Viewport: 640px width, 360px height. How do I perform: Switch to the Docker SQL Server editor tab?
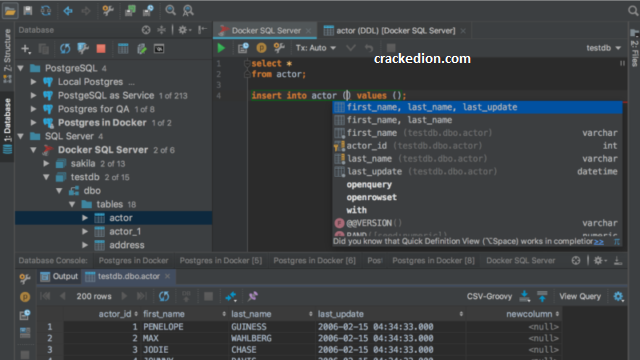[x=265, y=31]
